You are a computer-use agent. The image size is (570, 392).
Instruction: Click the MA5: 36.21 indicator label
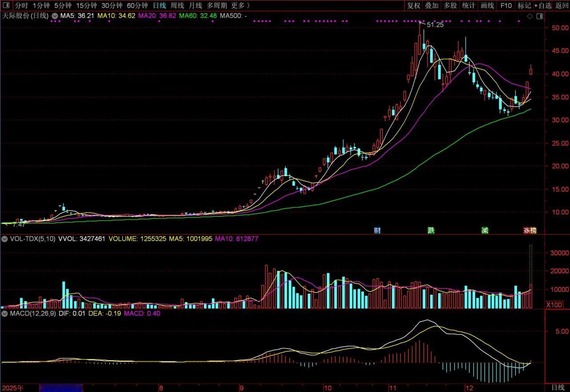(77, 16)
